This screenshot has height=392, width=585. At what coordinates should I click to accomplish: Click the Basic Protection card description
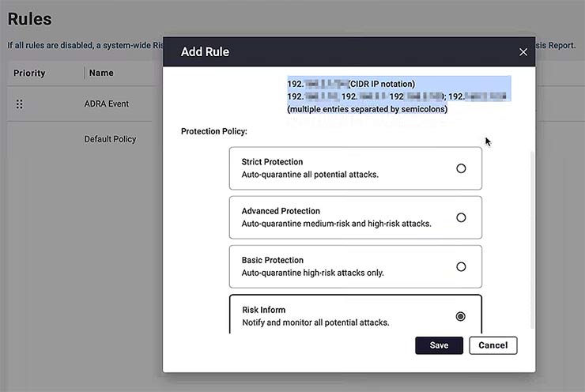312,273
